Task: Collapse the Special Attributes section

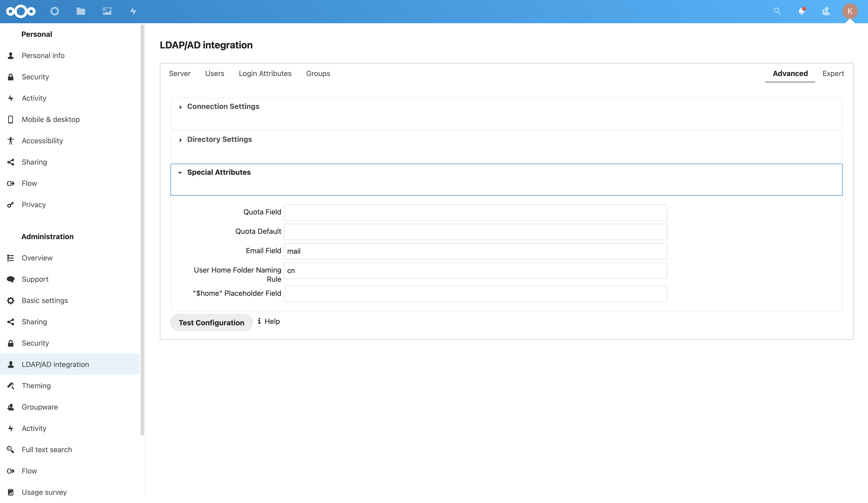Action: pyautogui.click(x=218, y=172)
